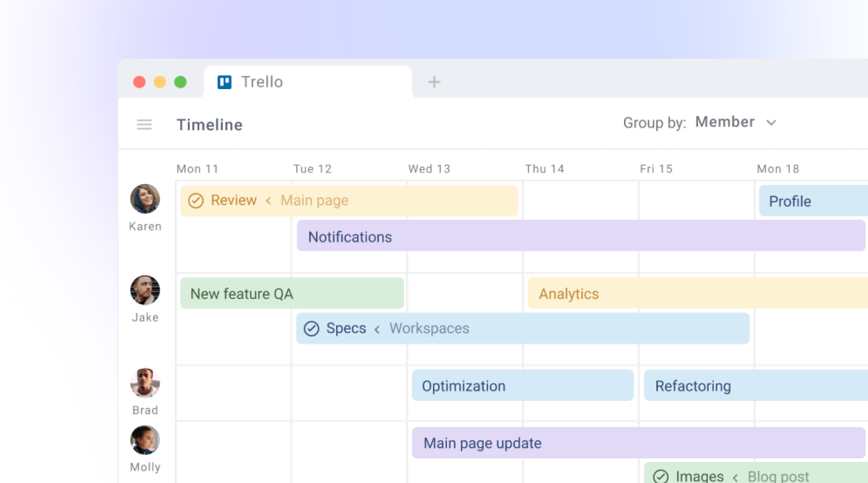The width and height of the screenshot is (868, 483).
Task: Click the Molly member name
Action: click(x=145, y=467)
